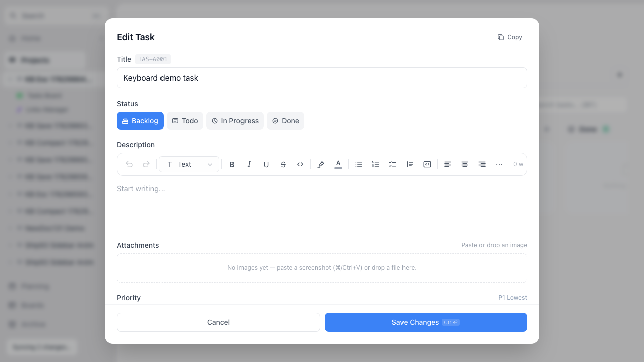The width and height of the screenshot is (644, 362).
Task: Click the task Title input field
Action: (x=322, y=78)
